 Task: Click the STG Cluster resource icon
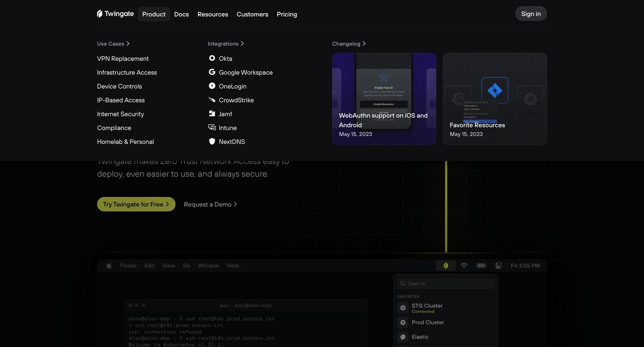(403, 308)
